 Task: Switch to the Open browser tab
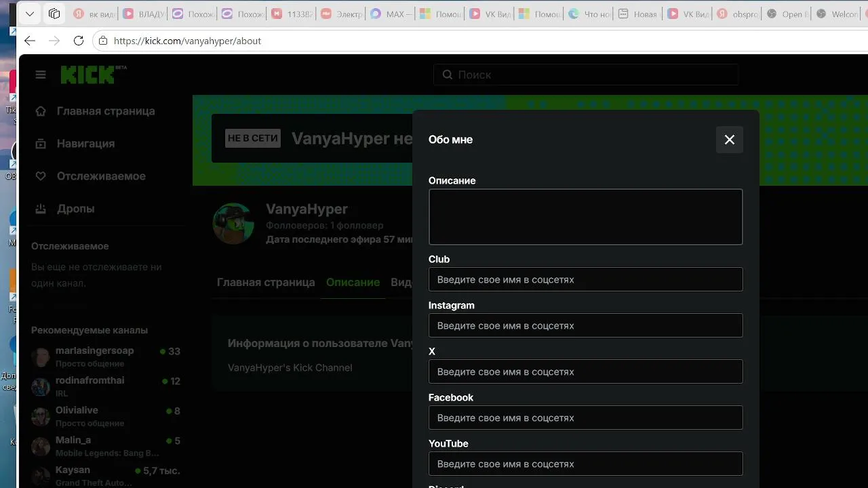point(788,14)
